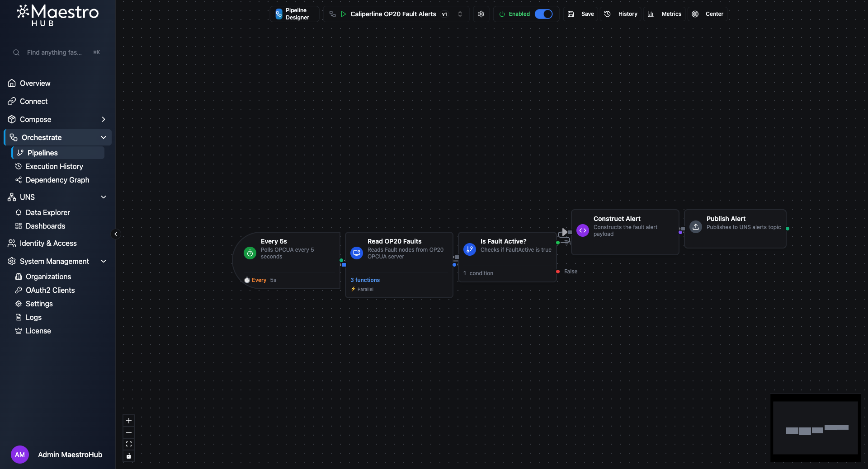This screenshot has height=469, width=868.
Task: Select the Every 5s timer trigger icon
Action: click(249, 253)
